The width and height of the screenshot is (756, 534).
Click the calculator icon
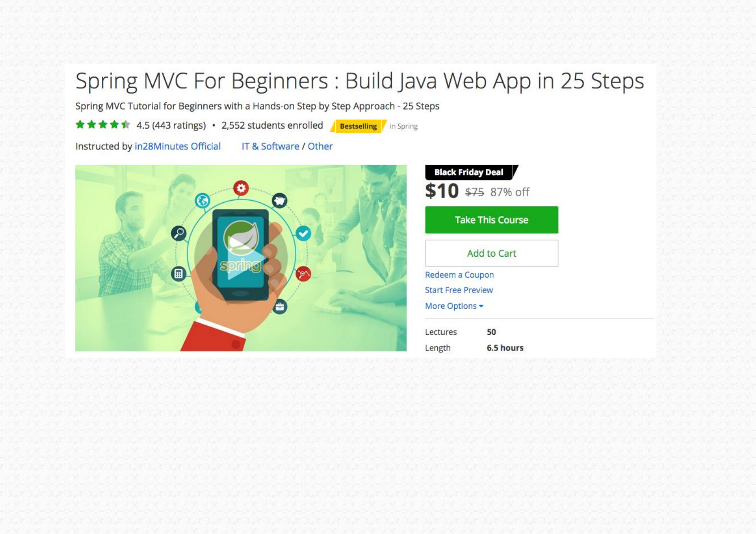(178, 274)
